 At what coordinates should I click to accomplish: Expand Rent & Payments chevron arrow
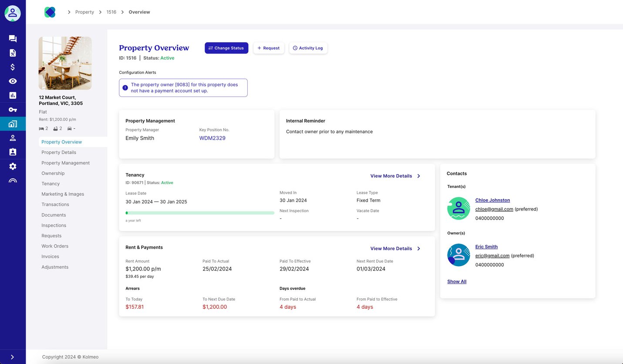(x=419, y=249)
